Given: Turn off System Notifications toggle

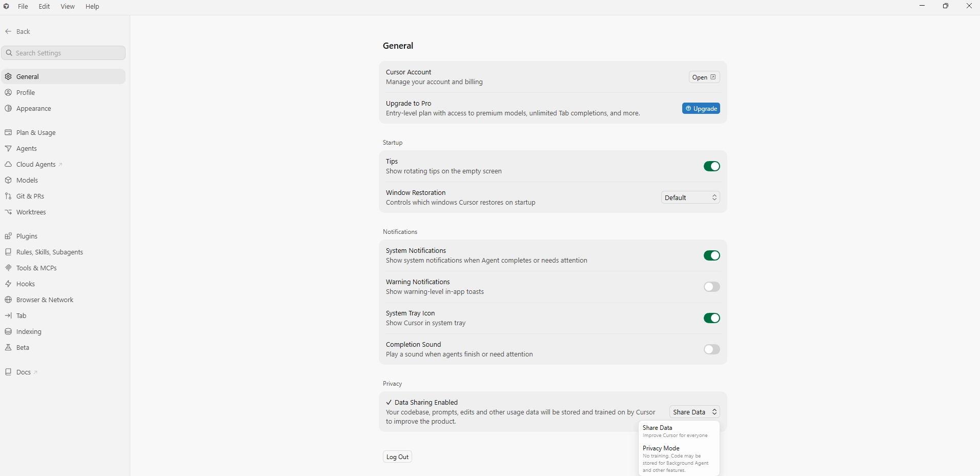Looking at the screenshot, I should click(711, 255).
